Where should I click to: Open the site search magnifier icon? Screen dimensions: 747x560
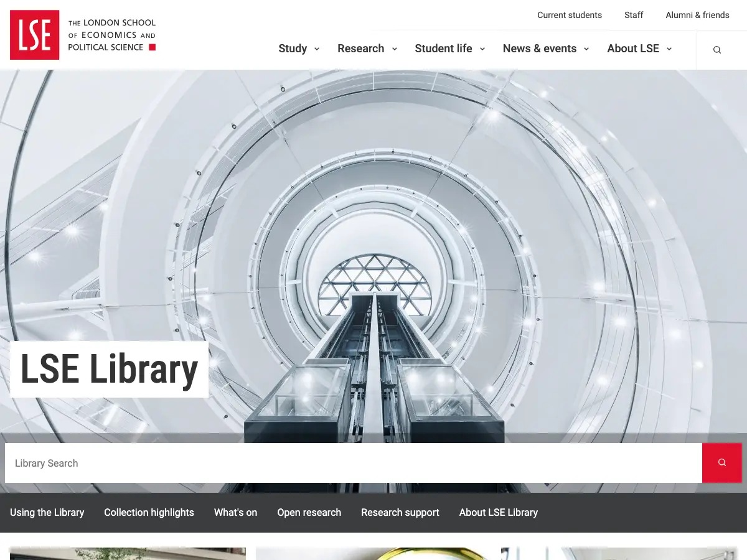pos(717,50)
